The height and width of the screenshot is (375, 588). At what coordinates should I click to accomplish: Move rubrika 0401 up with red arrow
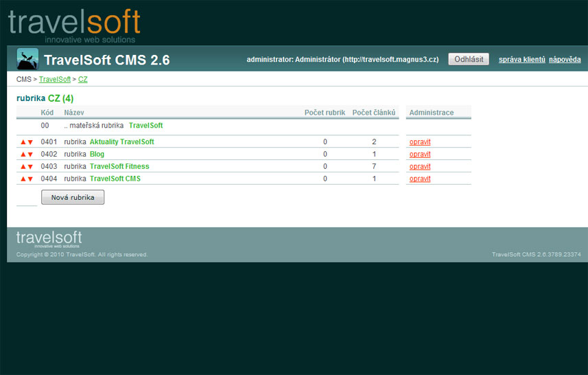[23, 142]
